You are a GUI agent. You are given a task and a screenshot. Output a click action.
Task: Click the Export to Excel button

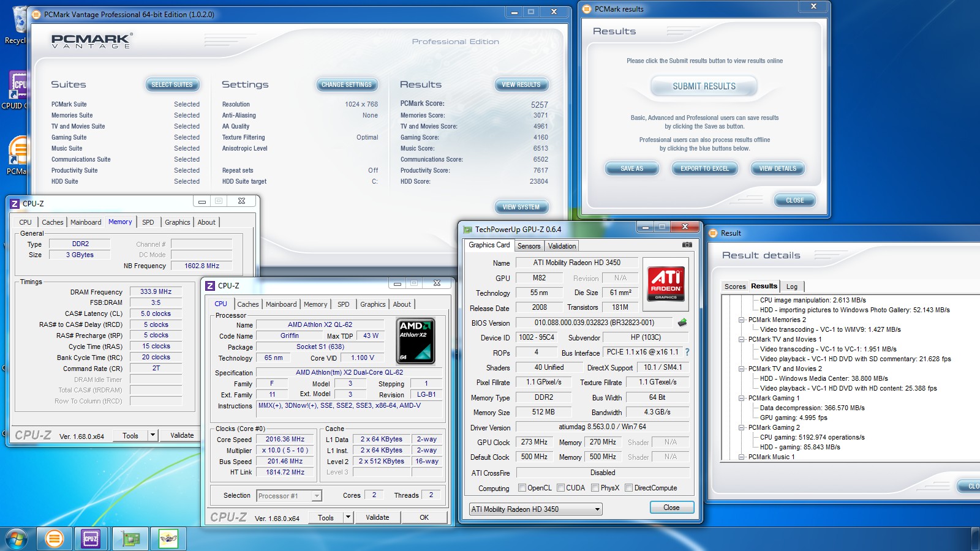point(705,169)
